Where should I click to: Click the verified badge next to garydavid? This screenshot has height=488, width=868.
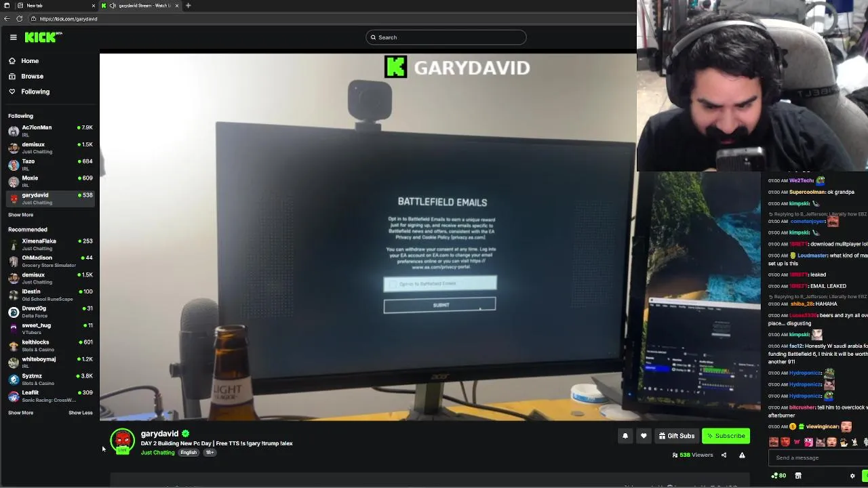[186, 434]
